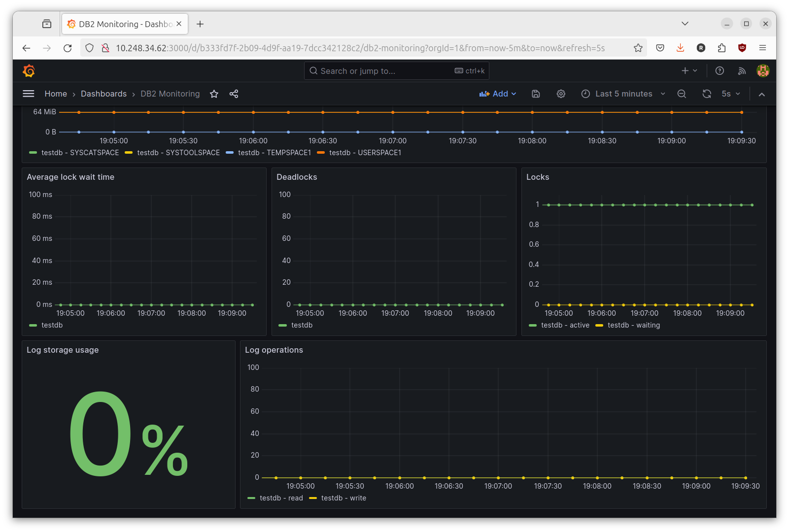This screenshot has width=789, height=532.
Task: Open Deadlocks panel title
Action: tap(297, 177)
